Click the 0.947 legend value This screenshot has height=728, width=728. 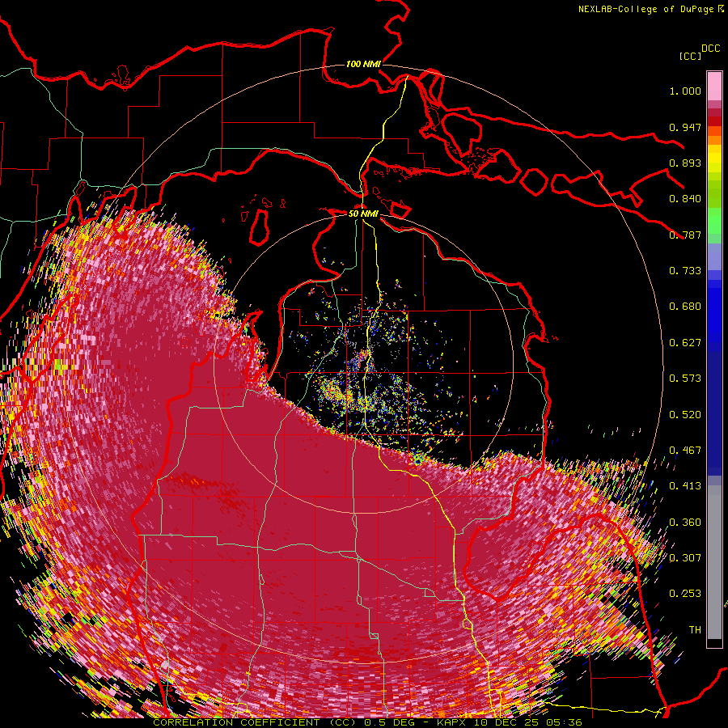685,127
